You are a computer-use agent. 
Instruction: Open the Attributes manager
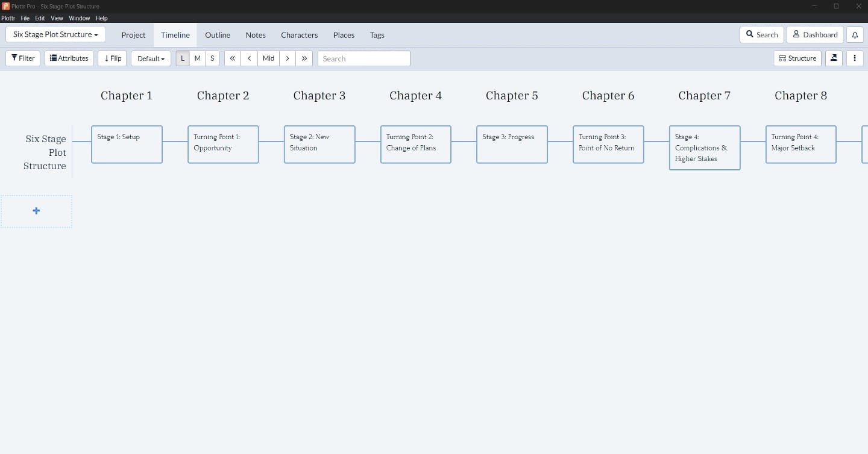[69, 58]
